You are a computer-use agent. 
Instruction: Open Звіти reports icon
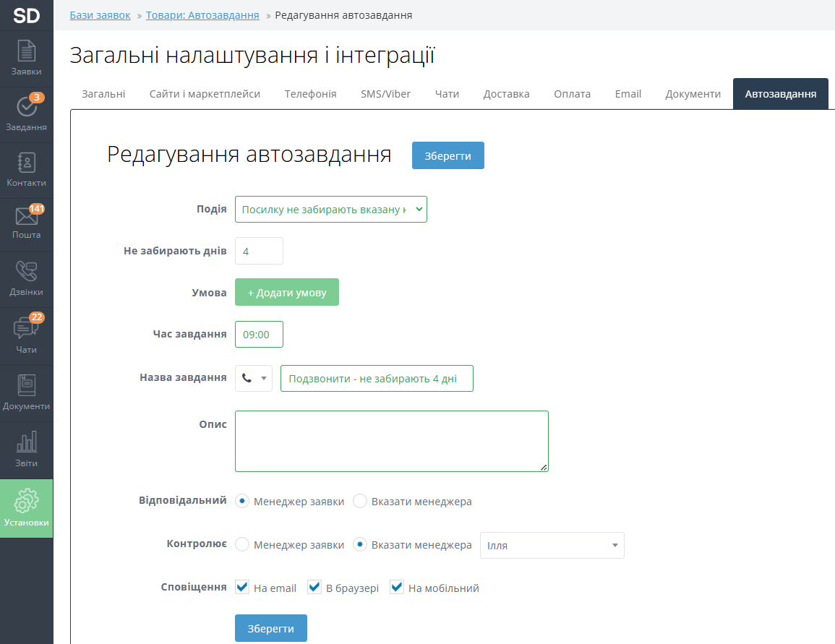[26, 449]
